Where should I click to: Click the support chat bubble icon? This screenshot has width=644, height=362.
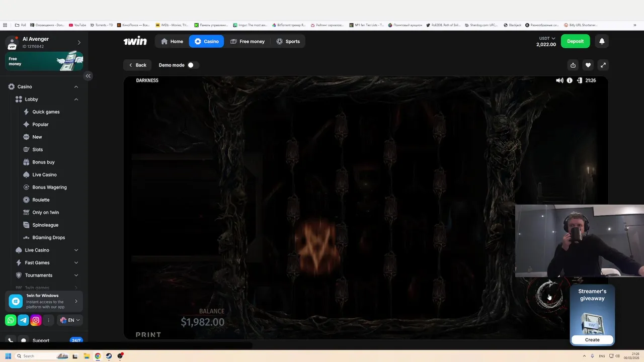(23, 340)
